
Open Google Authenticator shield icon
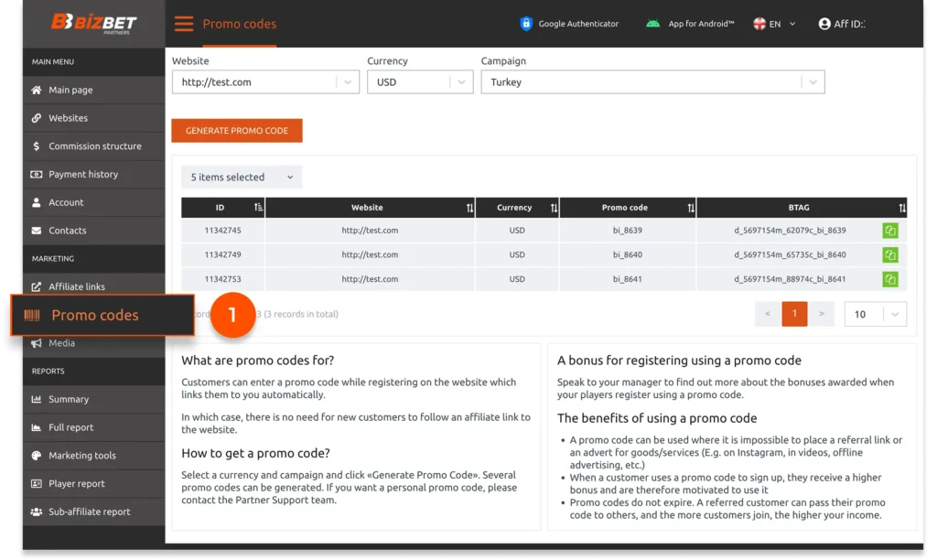(526, 23)
